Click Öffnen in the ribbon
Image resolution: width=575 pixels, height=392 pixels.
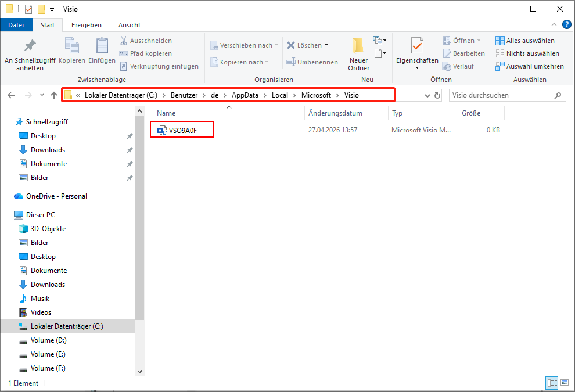coord(462,41)
